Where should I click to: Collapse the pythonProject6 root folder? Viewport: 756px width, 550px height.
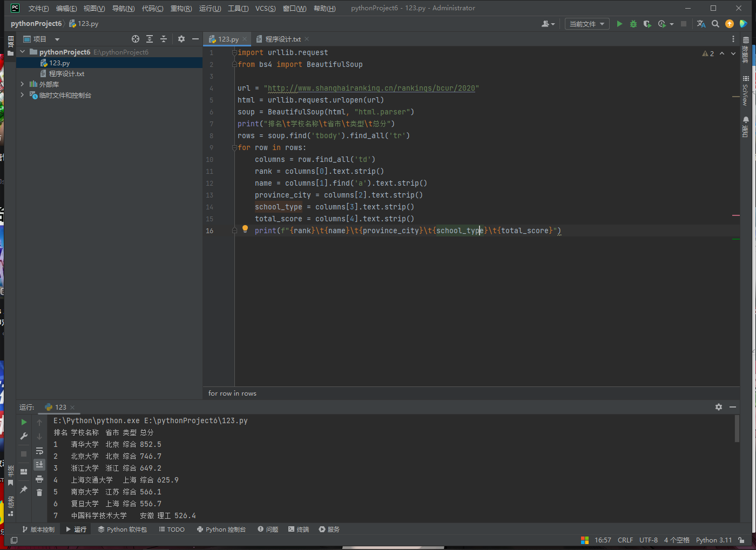click(22, 52)
